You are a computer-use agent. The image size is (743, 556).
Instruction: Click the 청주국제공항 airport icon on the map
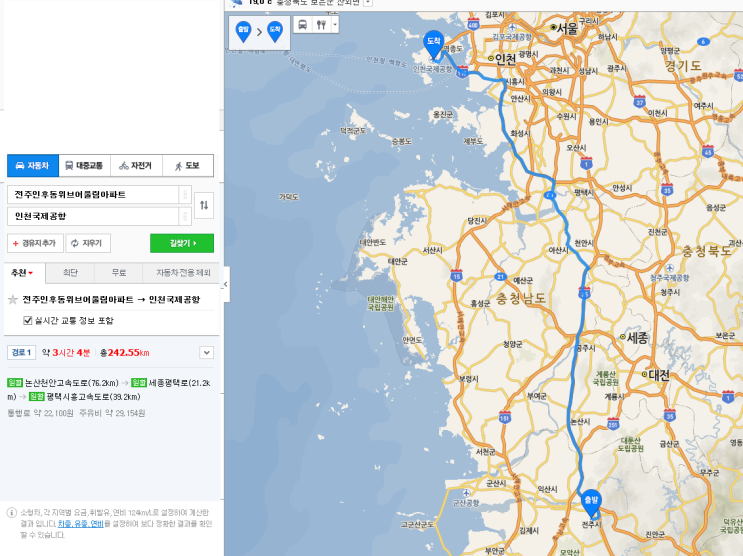tap(669, 268)
